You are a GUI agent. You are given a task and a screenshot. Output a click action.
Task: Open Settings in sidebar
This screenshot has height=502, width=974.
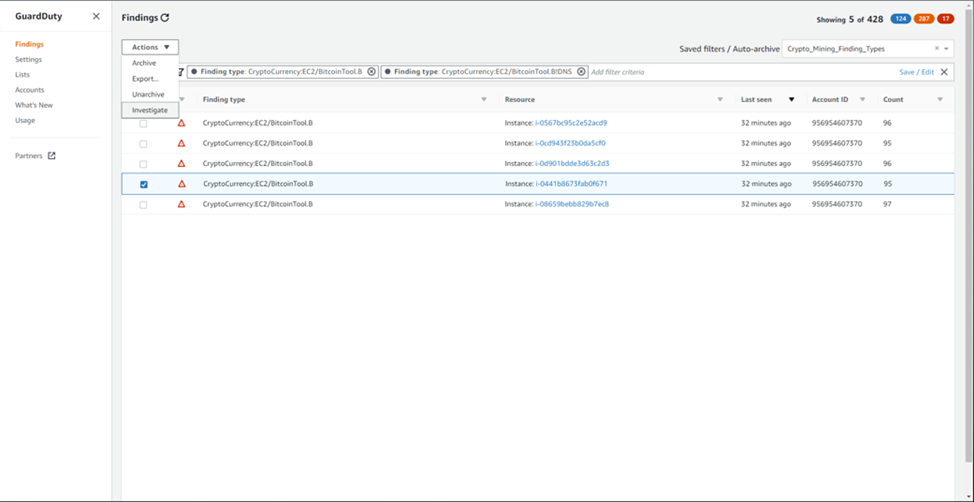[x=29, y=60]
